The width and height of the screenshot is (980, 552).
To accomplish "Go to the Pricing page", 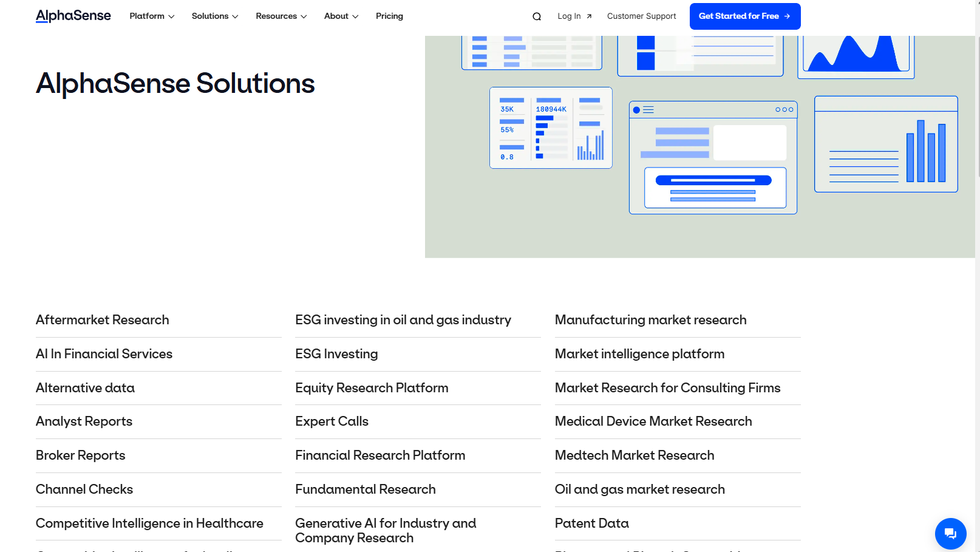I will point(389,16).
